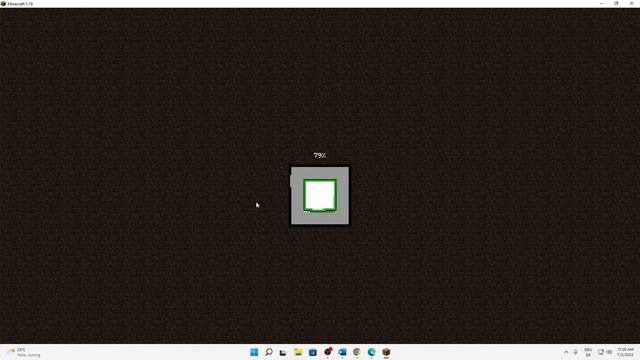This screenshot has height=360, width=640.
Task: Open the Windows Start menu
Action: click(254, 352)
